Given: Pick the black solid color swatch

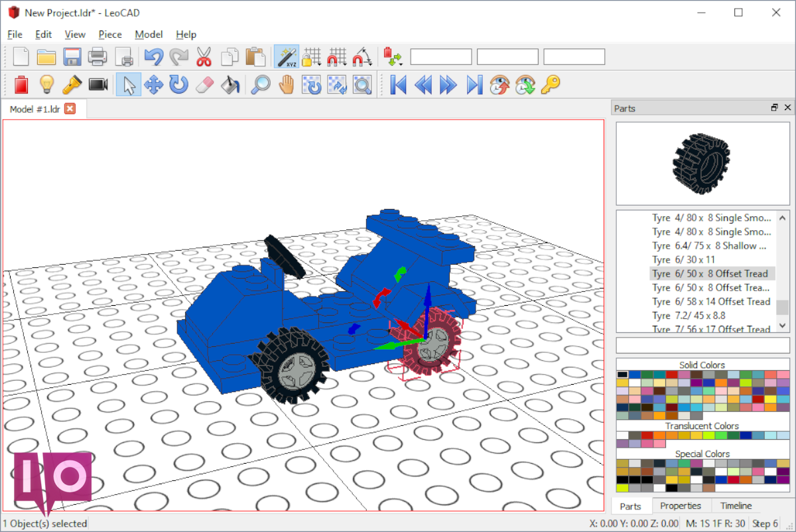Looking at the screenshot, I should (622, 375).
